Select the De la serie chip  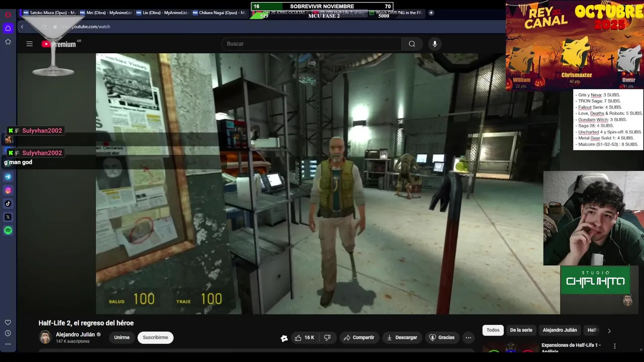click(x=521, y=330)
